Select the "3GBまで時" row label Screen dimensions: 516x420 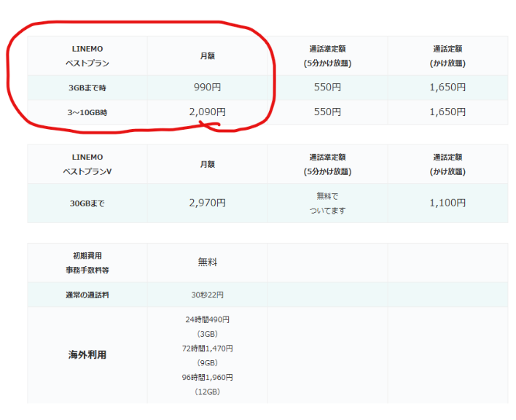click(87, 88)
